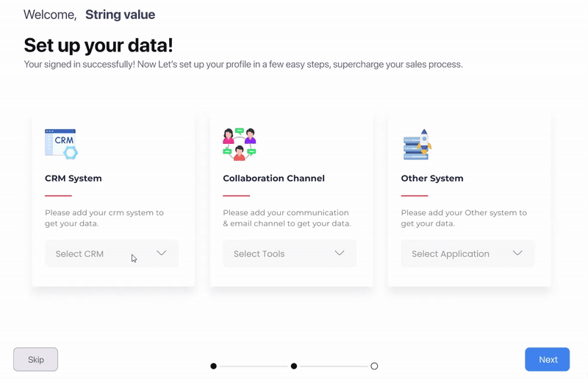588x379 pixels.
Task: Click the chevron arrow in Select CRM
Action: click(x=161, y=253)
